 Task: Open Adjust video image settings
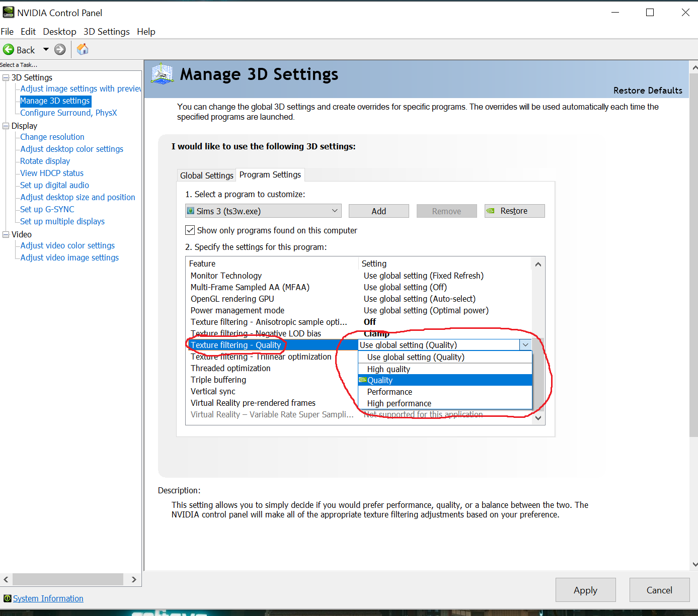tap(69, 257)
